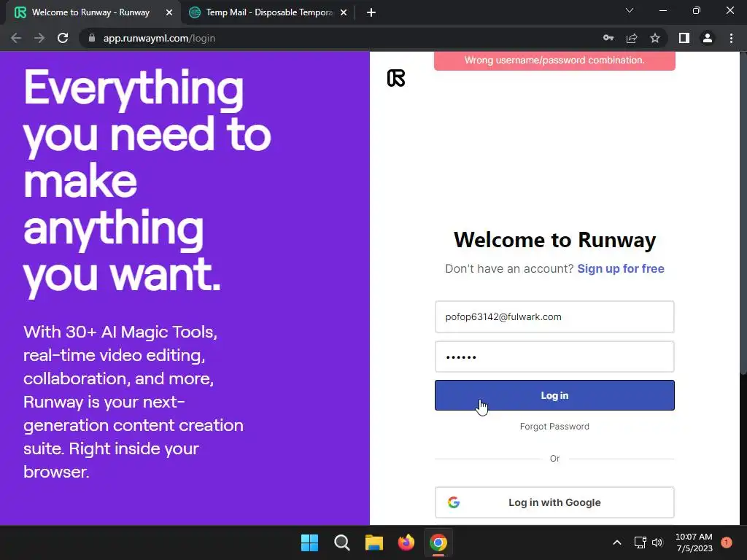Click the blue Log in button
Screen dimensions: 747x560
click(554, 395)
